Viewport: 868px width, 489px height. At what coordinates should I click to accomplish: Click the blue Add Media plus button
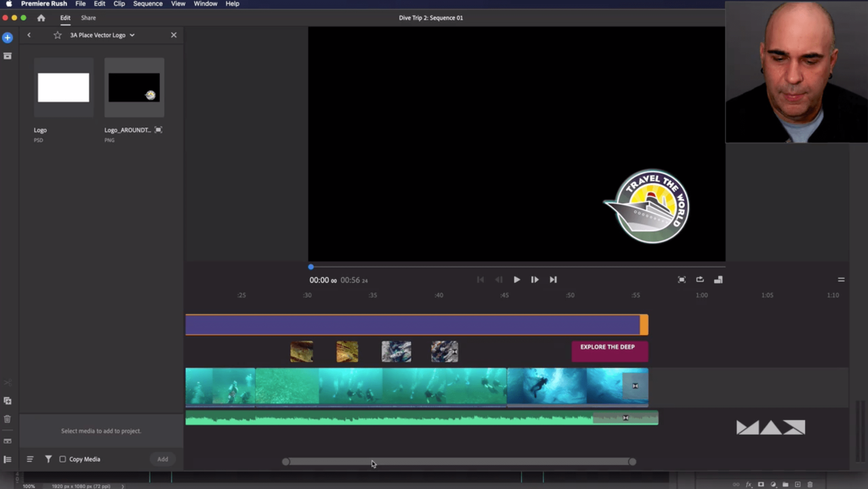[x=7, y=37]
